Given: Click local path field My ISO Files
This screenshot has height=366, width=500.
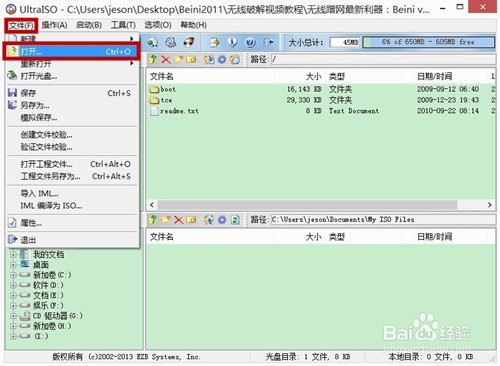Looking at the screenshot, I should click(x=383, y=220).
